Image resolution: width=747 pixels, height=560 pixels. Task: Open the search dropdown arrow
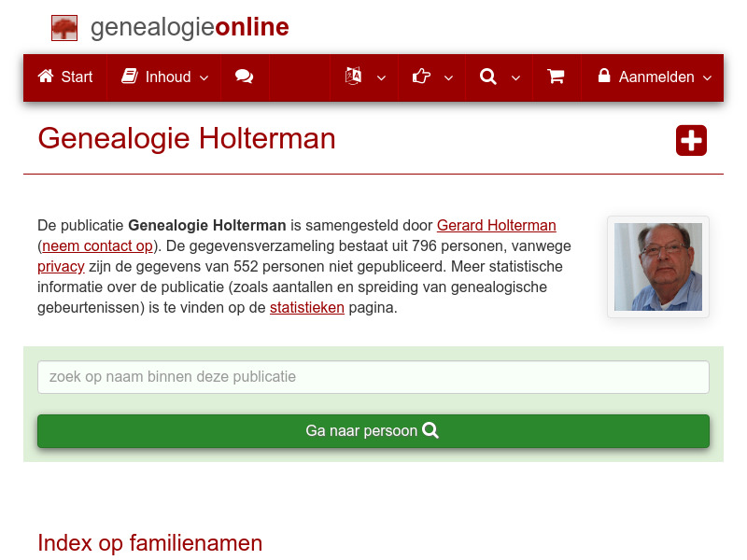click(514, 79)
